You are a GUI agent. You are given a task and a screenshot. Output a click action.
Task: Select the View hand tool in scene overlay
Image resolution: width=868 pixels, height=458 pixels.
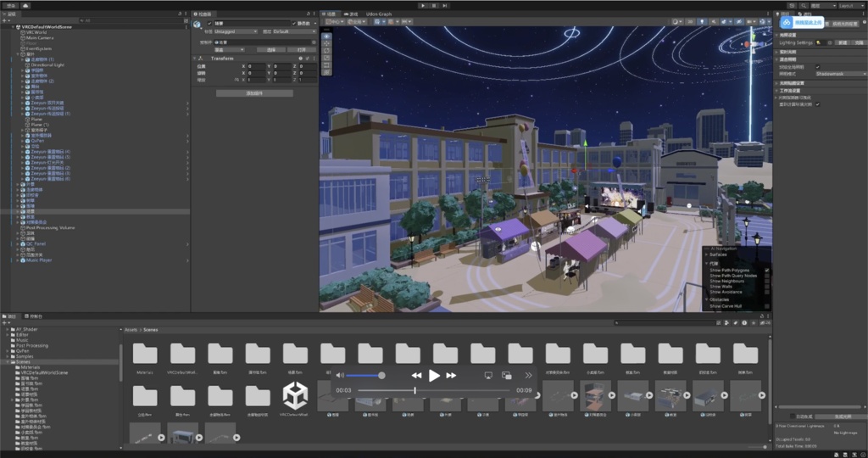(x=326, y=36)
